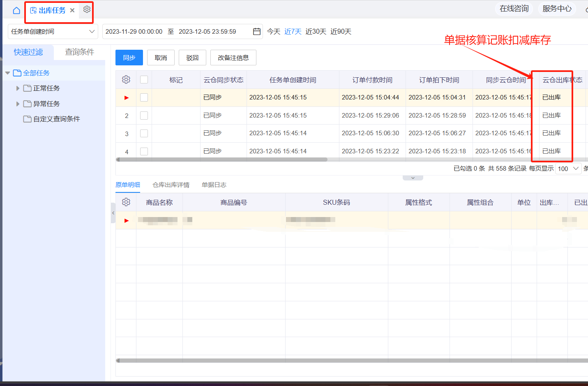This screenshot has height=386, width=588.
Task: Collapse the 全部任务 tree node
Action: (x=7, y=73)
